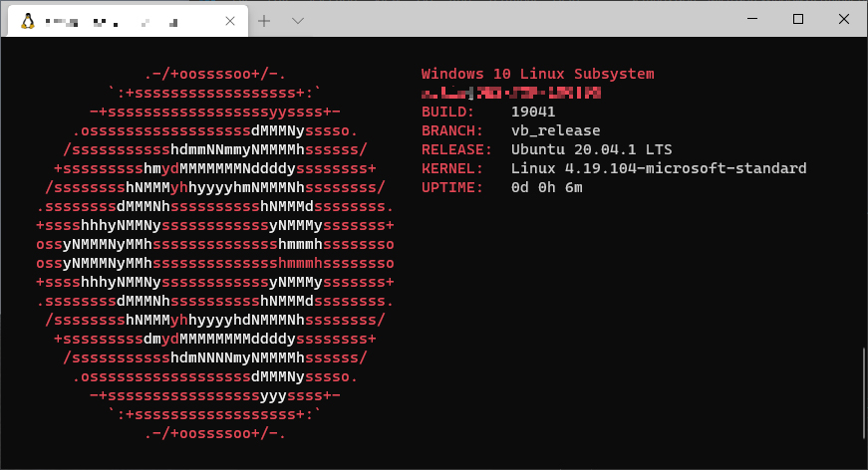
Task: Open a new terminal tab
Action: coord(264,21)
